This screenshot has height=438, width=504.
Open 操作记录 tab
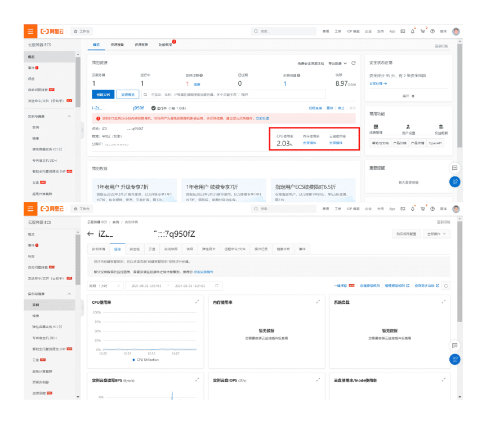[x=261, y=249]
